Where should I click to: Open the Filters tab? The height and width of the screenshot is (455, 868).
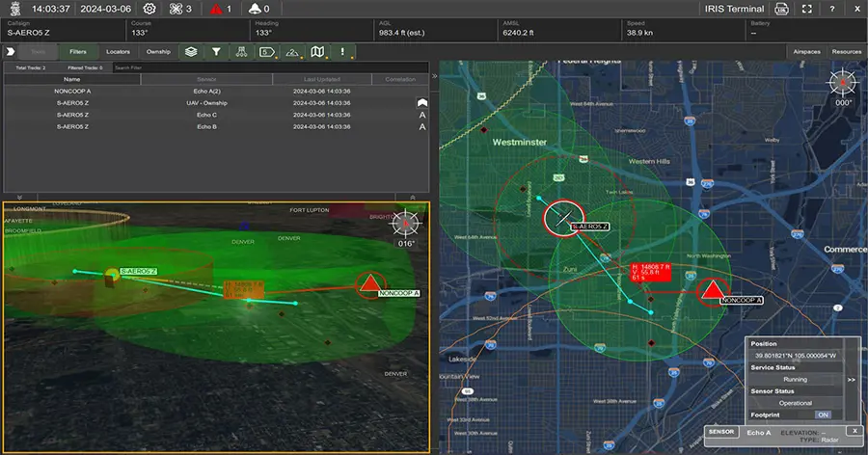pyautogui.click(x=78, y=51)
